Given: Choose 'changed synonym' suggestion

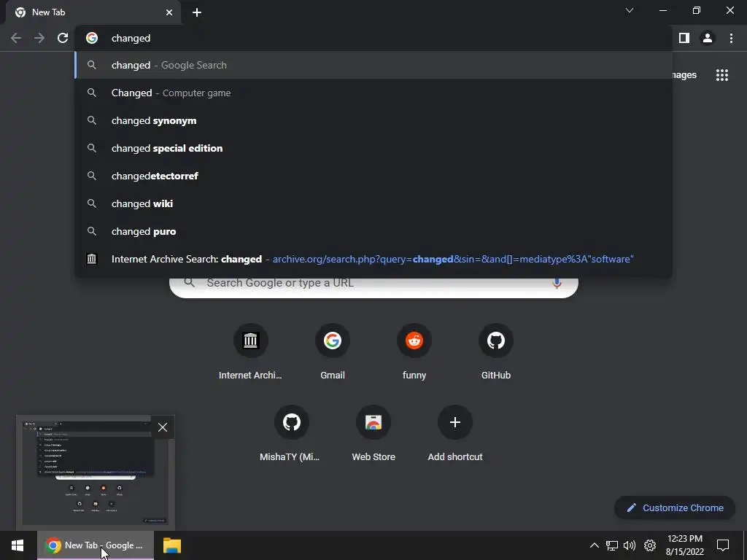Looking at the screenshot, I should tap(373, 120).
